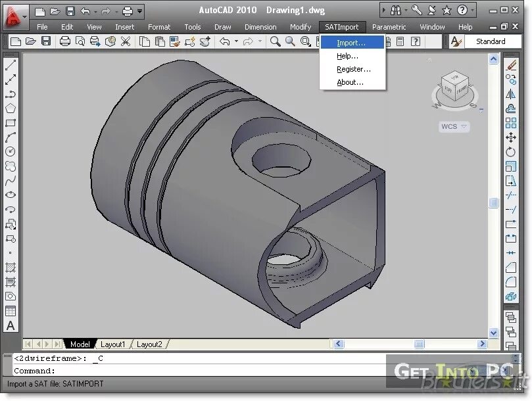
Task: Open the Standard style combo box
Action: click(x=492, y=41)
